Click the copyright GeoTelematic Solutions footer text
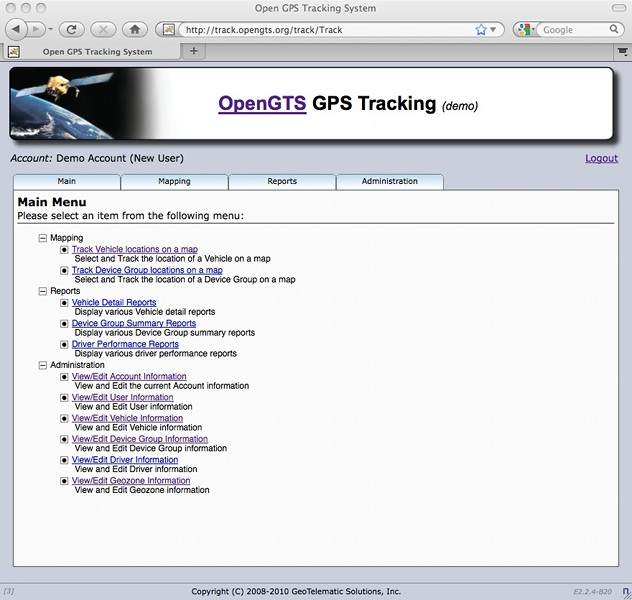This screenshot has height=600, width=632. click(296, 592)
